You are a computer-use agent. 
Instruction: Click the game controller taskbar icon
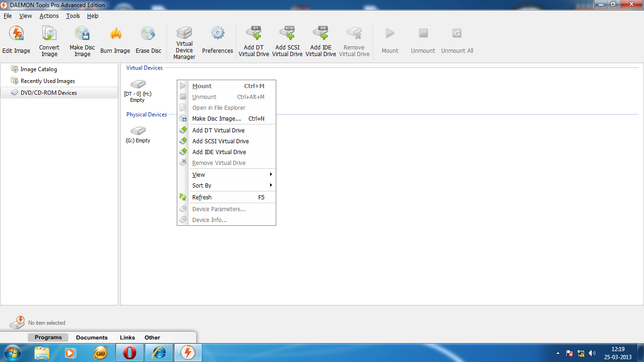coord(100,353)
